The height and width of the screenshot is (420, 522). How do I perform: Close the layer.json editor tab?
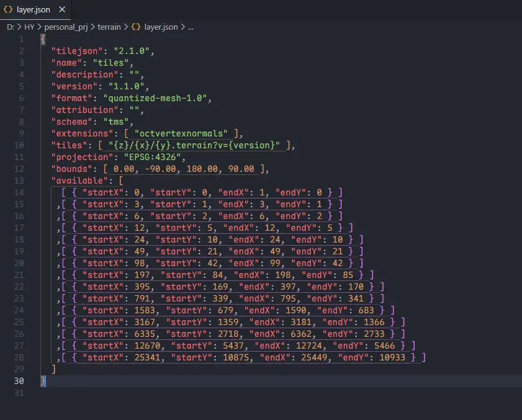(x=63, y=9)
